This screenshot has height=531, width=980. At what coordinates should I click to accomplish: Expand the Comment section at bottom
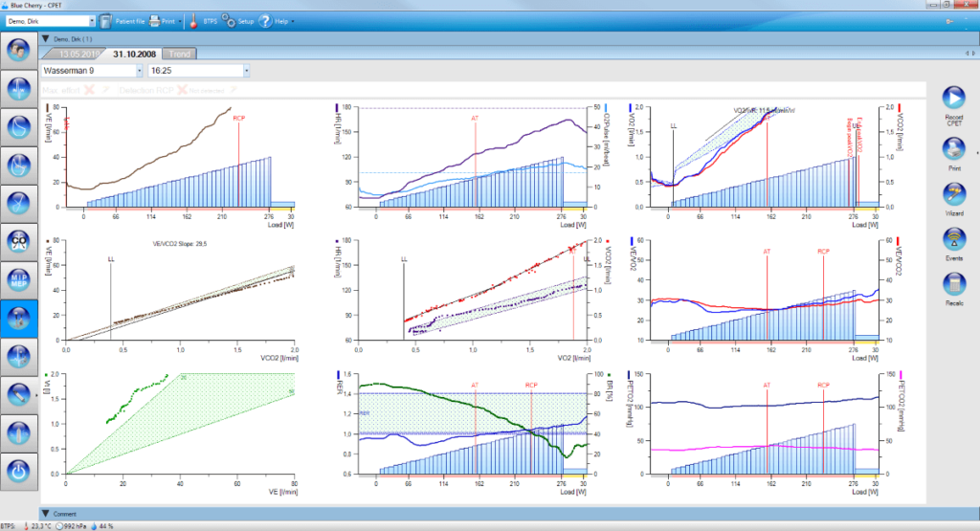(x=46, y=514)
